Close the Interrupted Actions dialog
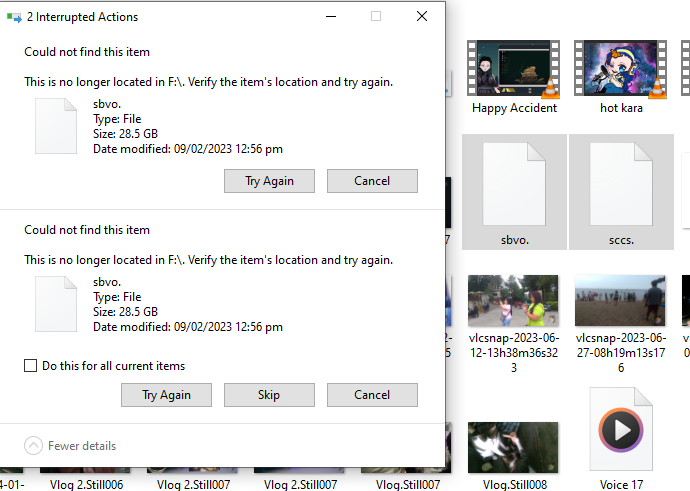 click(x=422, y=17)
